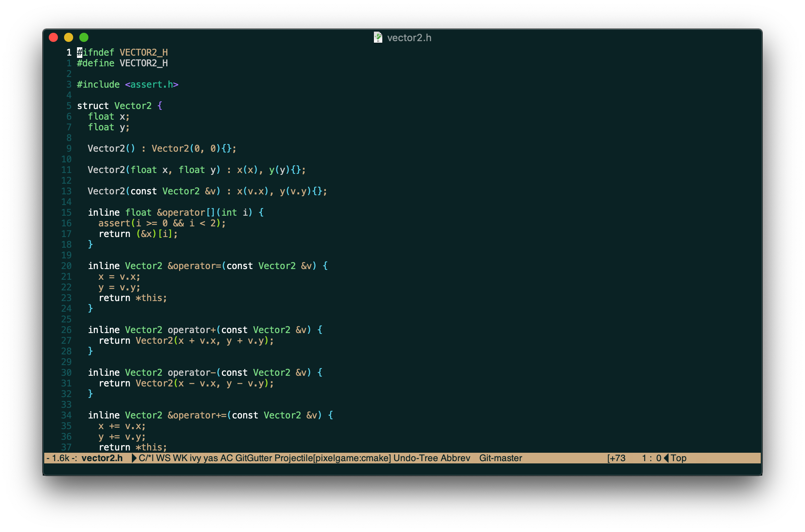The width and height of the screenshot is (805, 532).
Task: Click the vector2.h file icon in title bar
Action: pyautogui.click(x=378, y=37)
